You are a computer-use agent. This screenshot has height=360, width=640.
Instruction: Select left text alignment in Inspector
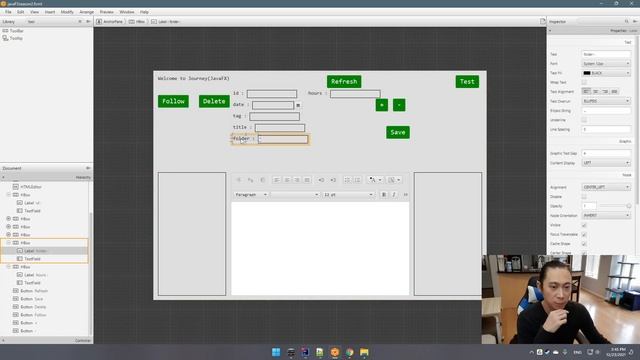(586, 91)
